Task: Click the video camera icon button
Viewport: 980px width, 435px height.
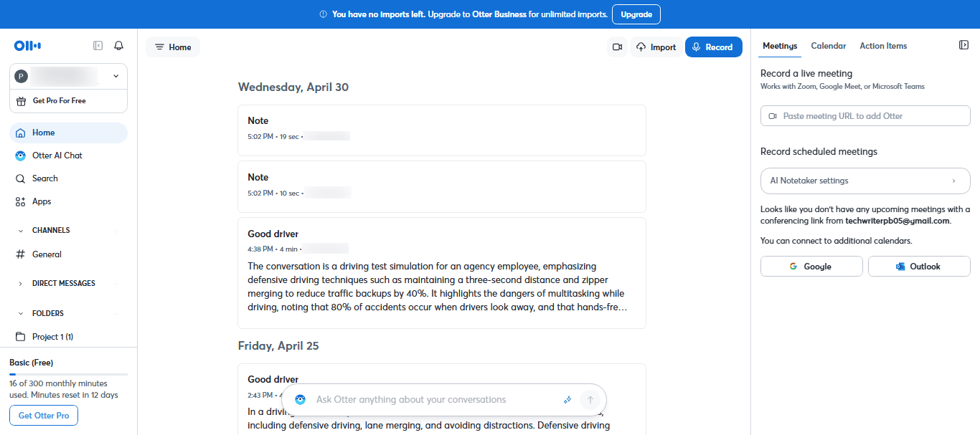Action: (x=616, y=47)
